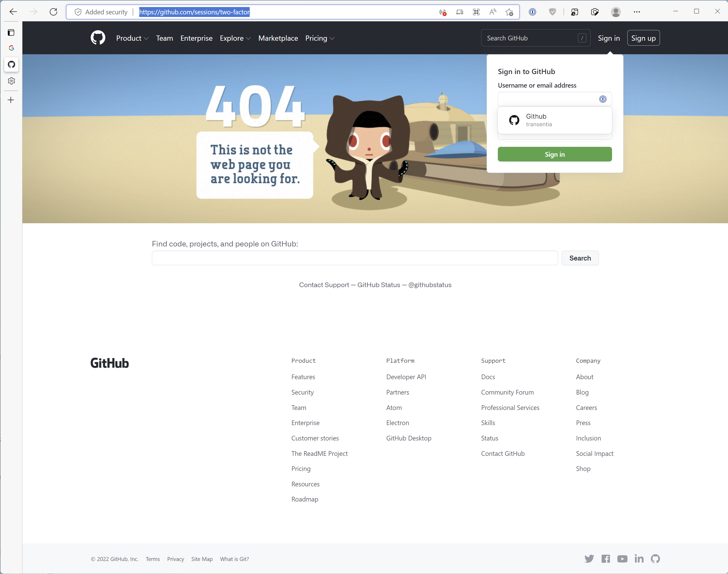The image size is (728, 574).
Task: Open the Pricing dropdown in navigation
Action: coord(319,38)
